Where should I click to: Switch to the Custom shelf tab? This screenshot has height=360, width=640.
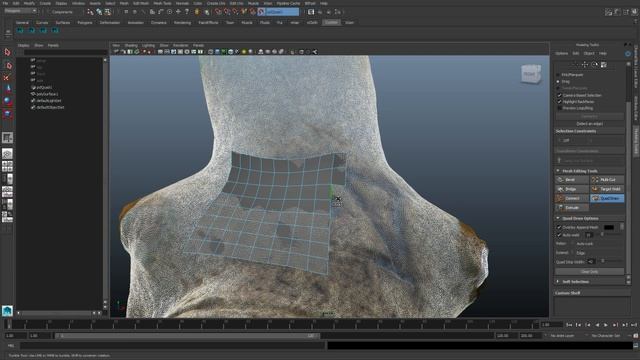coord(331,22)
